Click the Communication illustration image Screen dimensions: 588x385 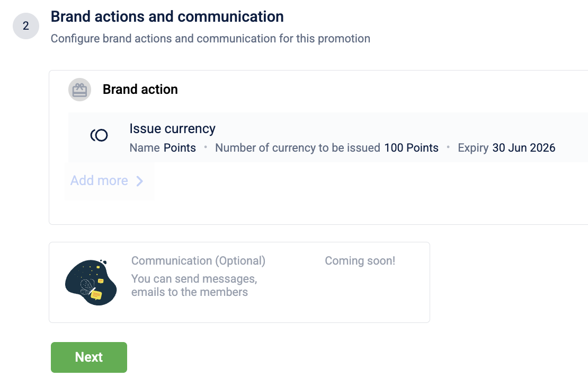coord(91,283)
